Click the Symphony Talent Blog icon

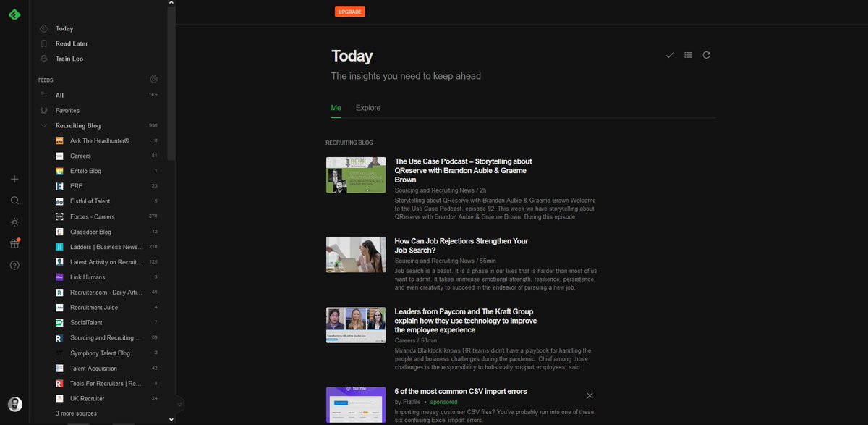coord(59,353)
